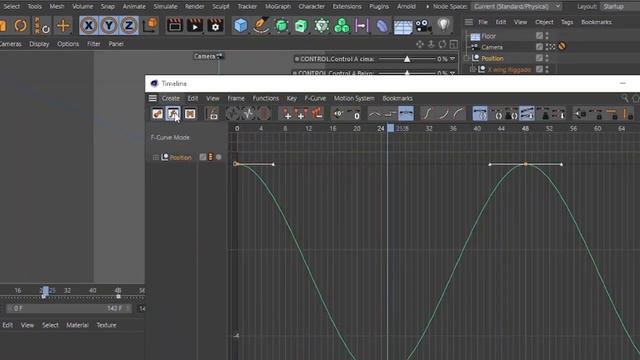Viewport: 640px width, 360px height.
Task: Click the green Volume Builder spheres icon
Action: (x=342, y=26)
